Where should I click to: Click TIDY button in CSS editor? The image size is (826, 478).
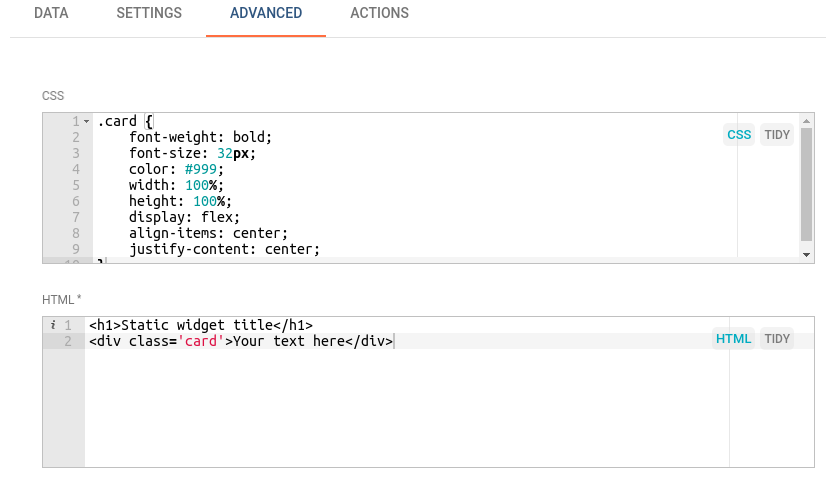777,135
